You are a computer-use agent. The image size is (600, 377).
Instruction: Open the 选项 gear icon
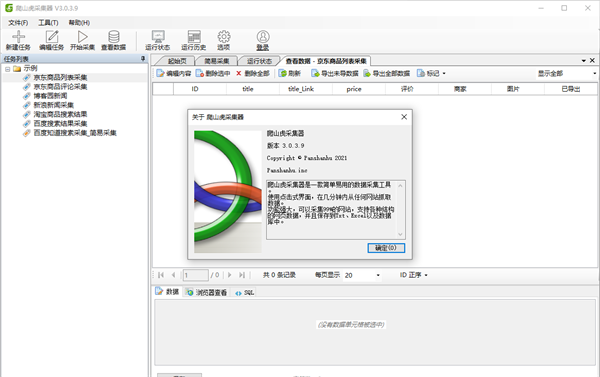coord(224,37)
